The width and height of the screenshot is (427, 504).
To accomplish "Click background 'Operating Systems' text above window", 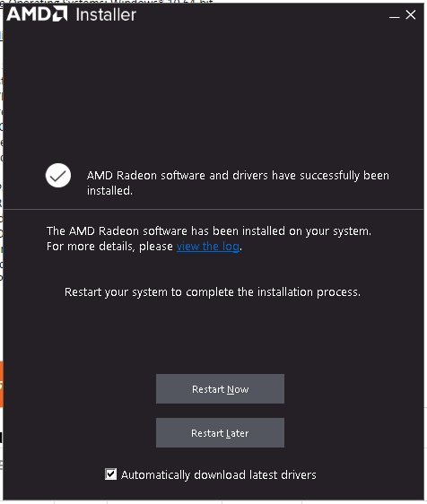I will 106,2.
